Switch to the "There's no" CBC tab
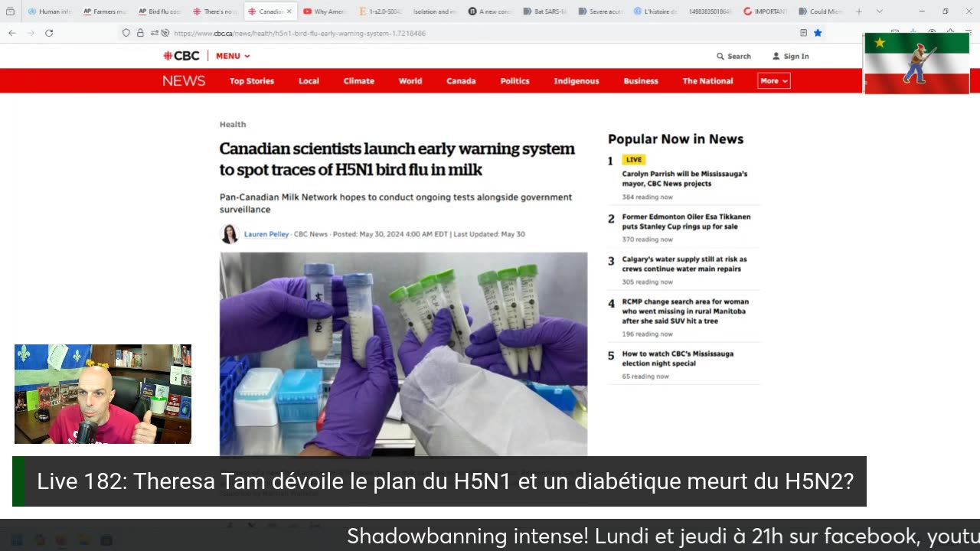Viewport: 980px width, 551px height. (x=215, y=11)
